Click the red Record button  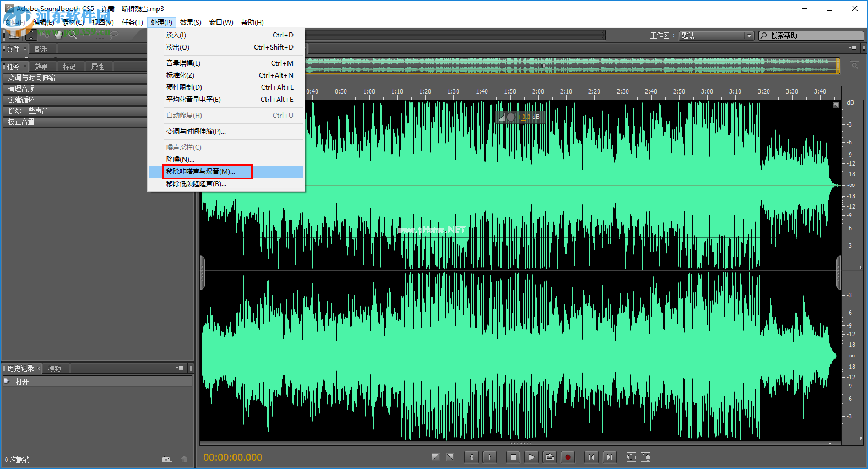(x=568, y=457)
